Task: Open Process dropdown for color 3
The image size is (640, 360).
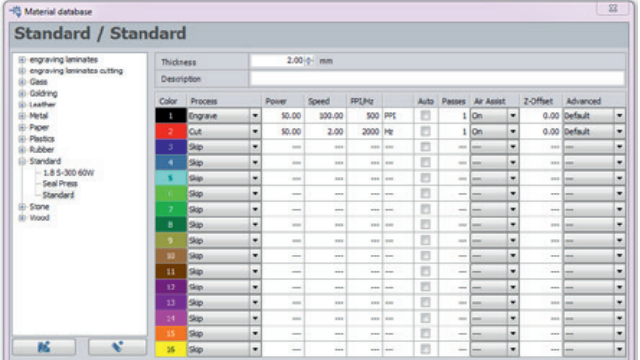Action: tap(255, 147)
